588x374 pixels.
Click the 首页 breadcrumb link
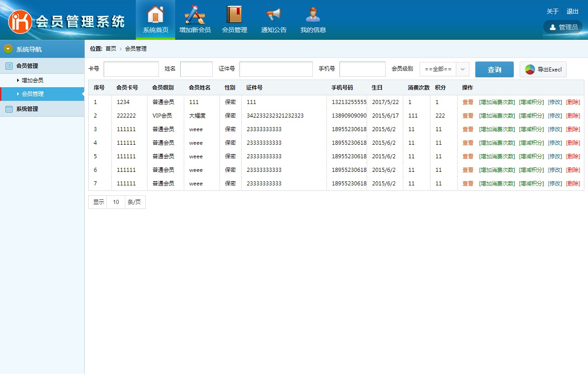point(111,49)
